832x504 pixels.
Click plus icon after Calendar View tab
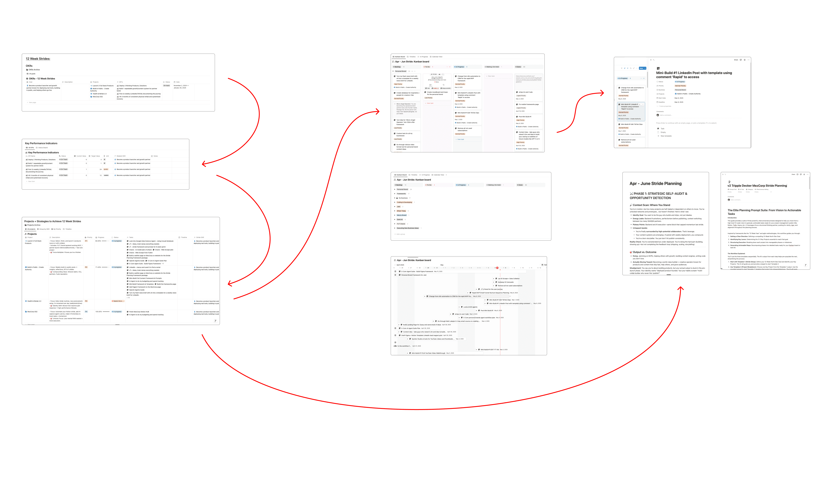pyautogui.click(x=446, y=175)
